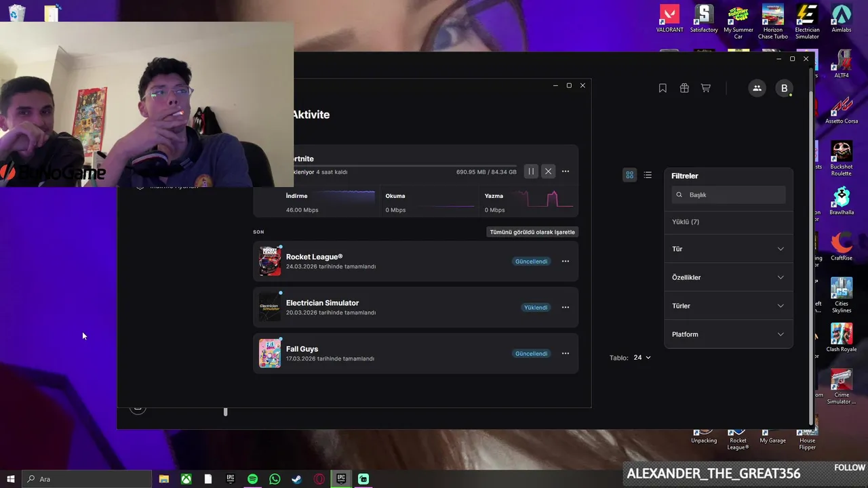The width and height of the screenshot is (868, 488).
Task: Open the Fortnite download options menu
Action: (x=566, y=171)
